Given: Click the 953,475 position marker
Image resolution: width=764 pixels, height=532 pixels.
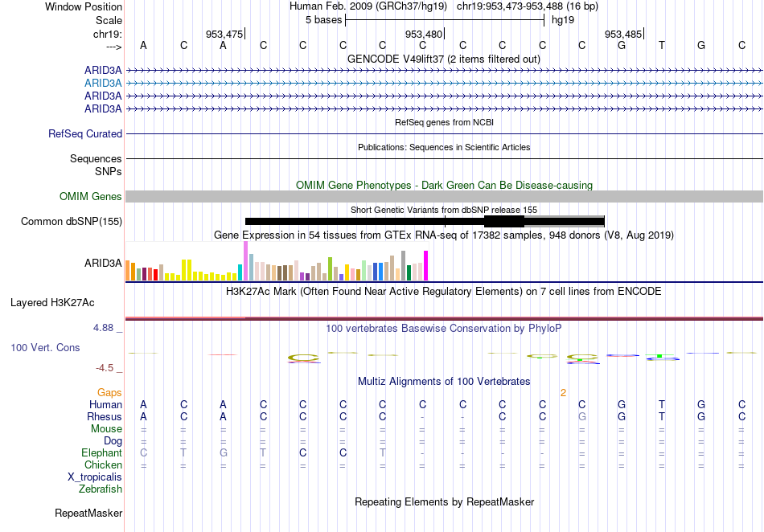Looking at the screenshot, I should tap(224, 34).
